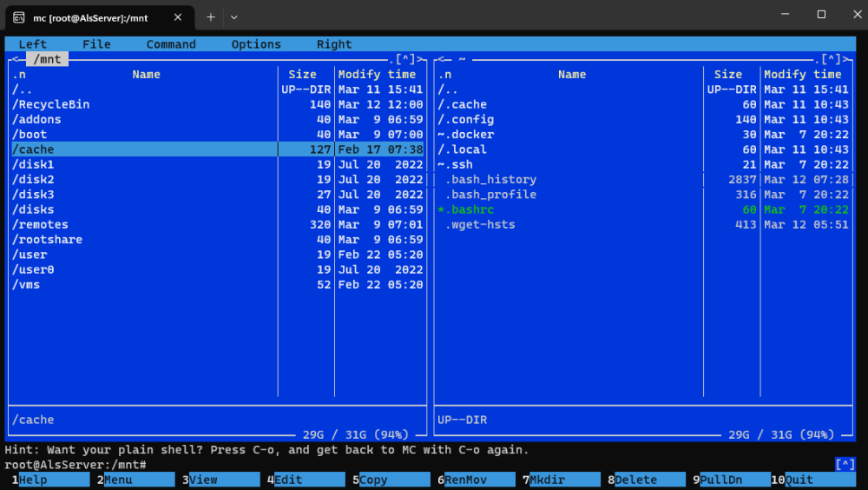Click the 8 Delete function key button

(x=647, y=480)
